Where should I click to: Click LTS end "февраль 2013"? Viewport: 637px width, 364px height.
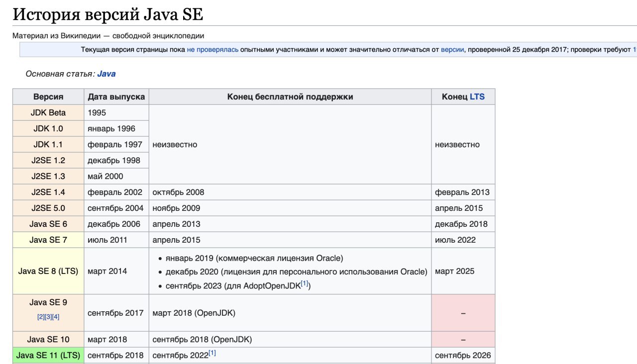[462, 192]
